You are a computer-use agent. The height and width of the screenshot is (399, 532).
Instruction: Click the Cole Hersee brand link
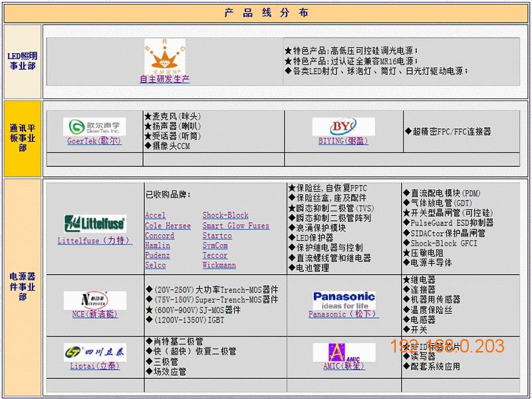pyautogui.click(x=168, y=225)
